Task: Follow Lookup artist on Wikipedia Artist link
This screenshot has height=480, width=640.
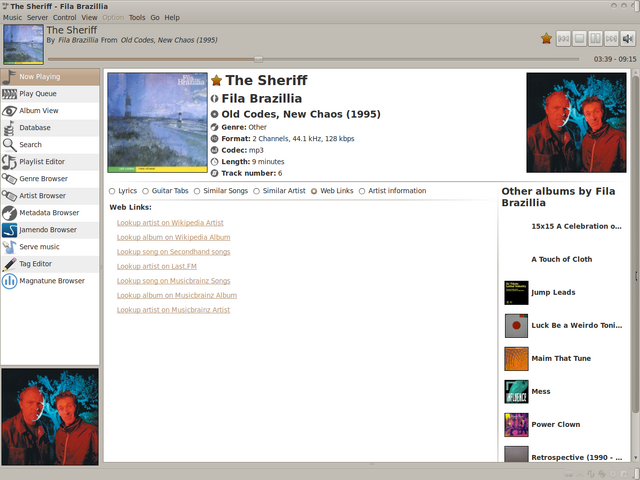Action: [x=170, y=223]
